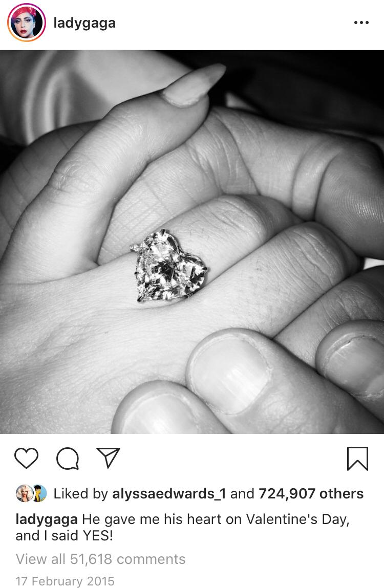Open ladygaga profile from header username
Screen dimensions: 384x588
pyautogui.click(x=84, y=23)
